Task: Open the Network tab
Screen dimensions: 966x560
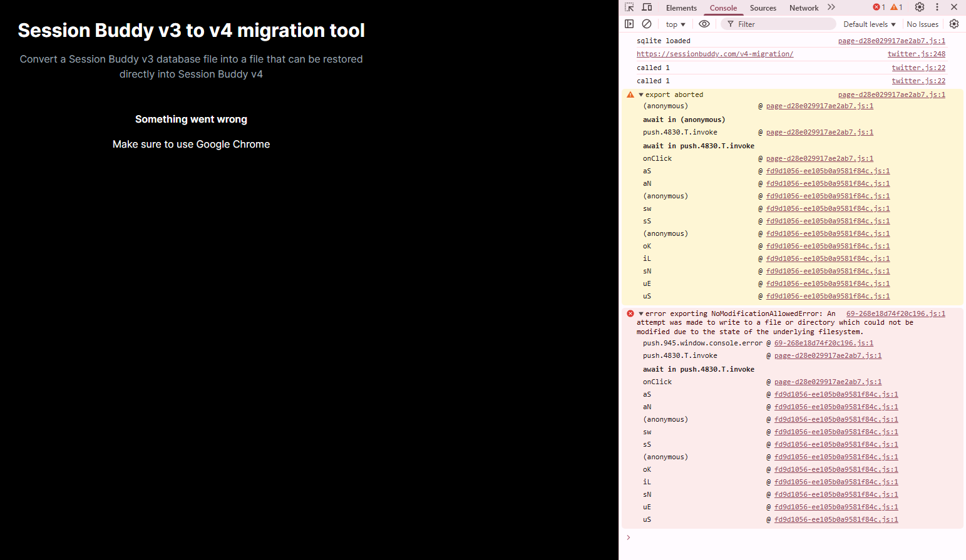Action: click(804, 8)
